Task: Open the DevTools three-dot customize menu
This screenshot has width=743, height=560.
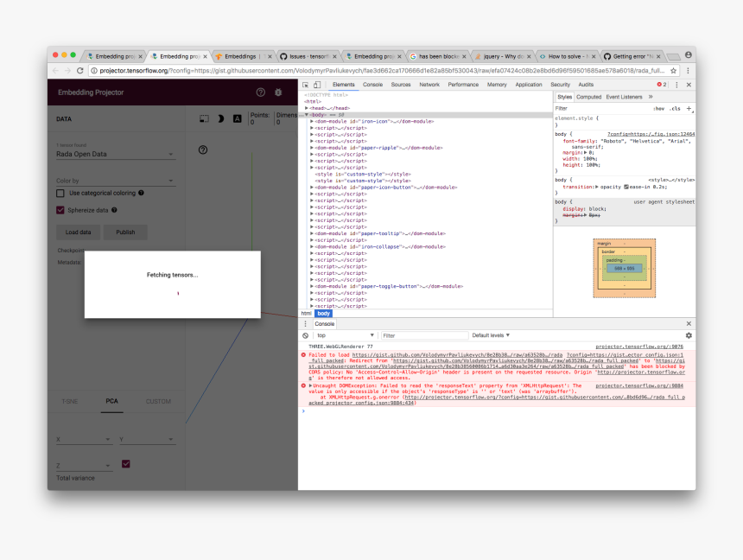Action: pos(676,85)
